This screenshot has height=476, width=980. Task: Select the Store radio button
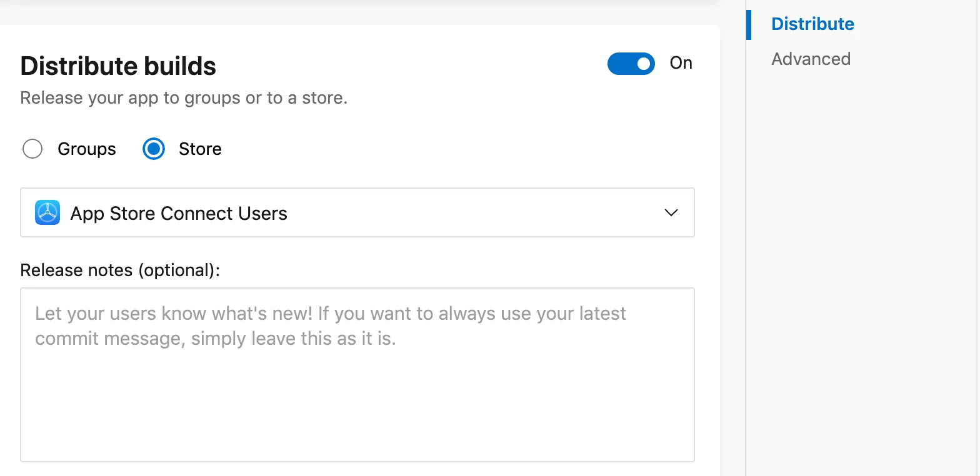(x=154, y=149)
